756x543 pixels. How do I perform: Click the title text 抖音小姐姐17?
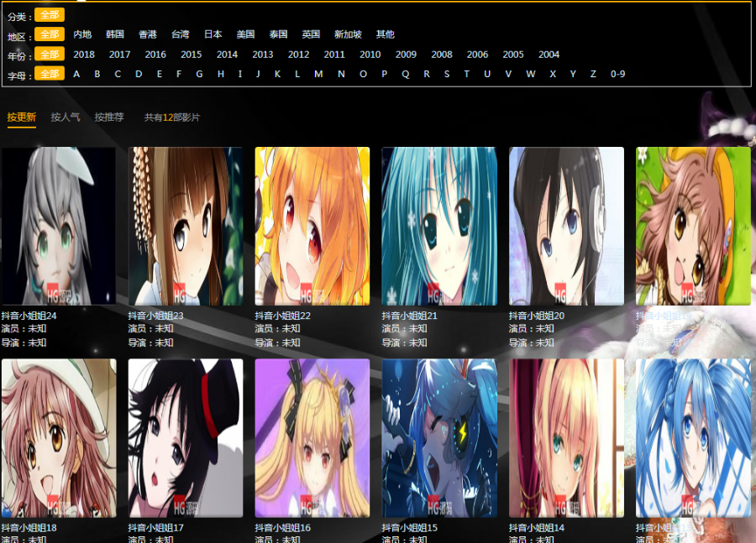[x=155, y=528]
